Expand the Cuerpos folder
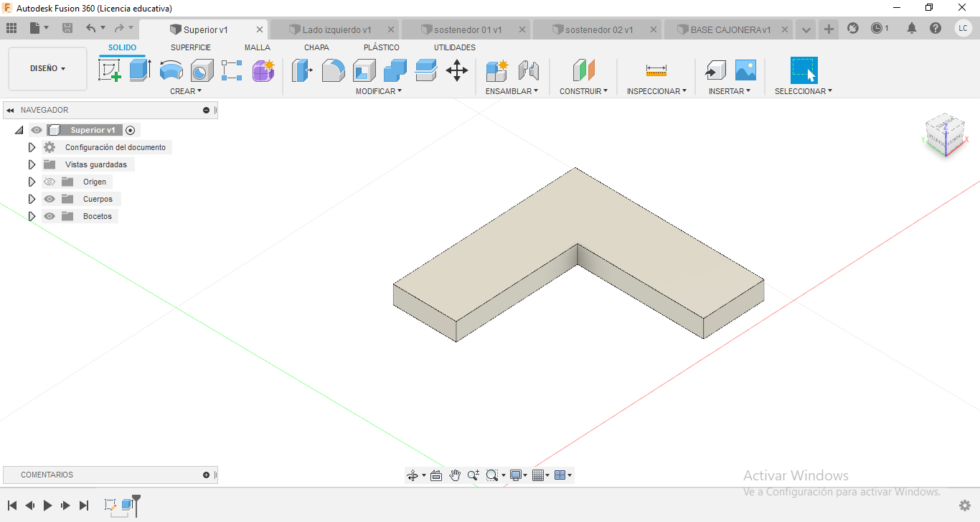 click(x=32, y=199)
